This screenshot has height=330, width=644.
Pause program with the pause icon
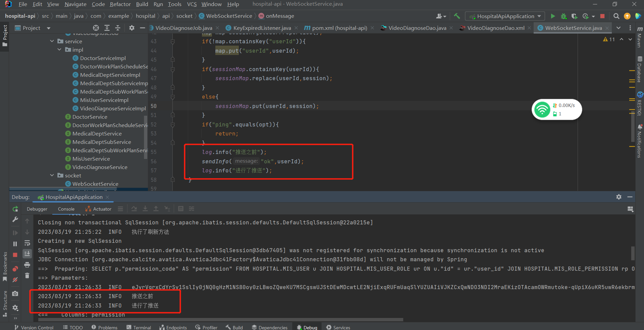tap(15, 244)
